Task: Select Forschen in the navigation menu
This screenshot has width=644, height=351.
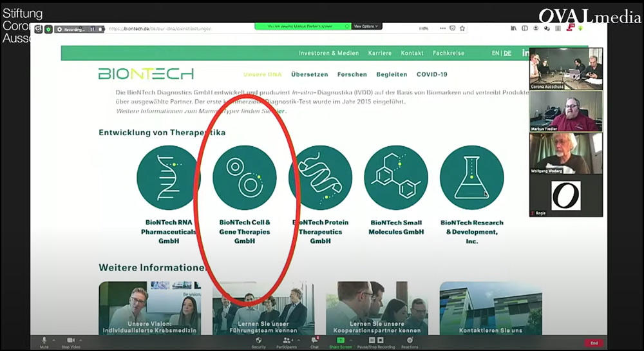Action: pyautogui.click(x=352, y=74)
